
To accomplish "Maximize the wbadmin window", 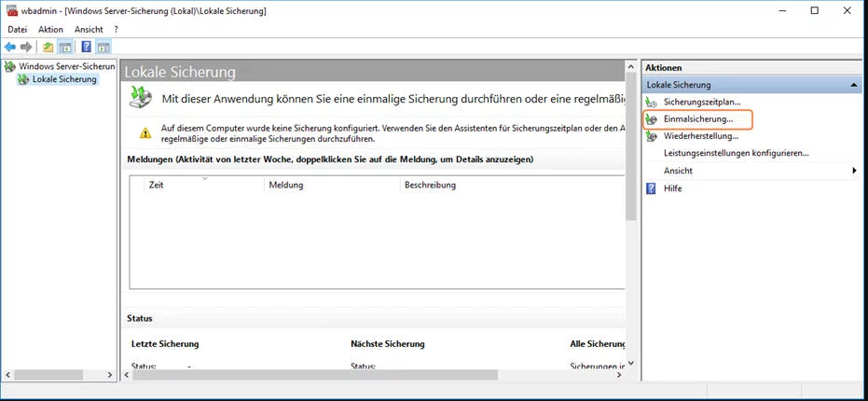I will coord(814,10).
